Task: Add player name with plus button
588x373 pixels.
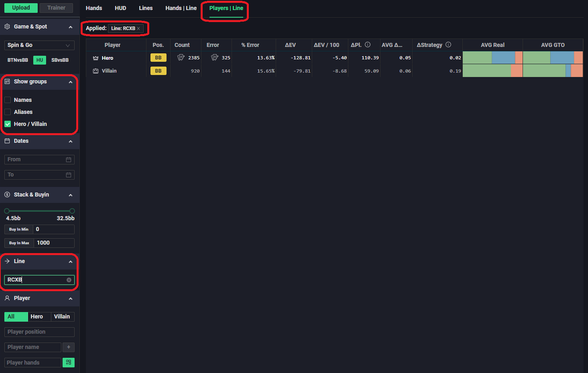Action: point(68,347)
